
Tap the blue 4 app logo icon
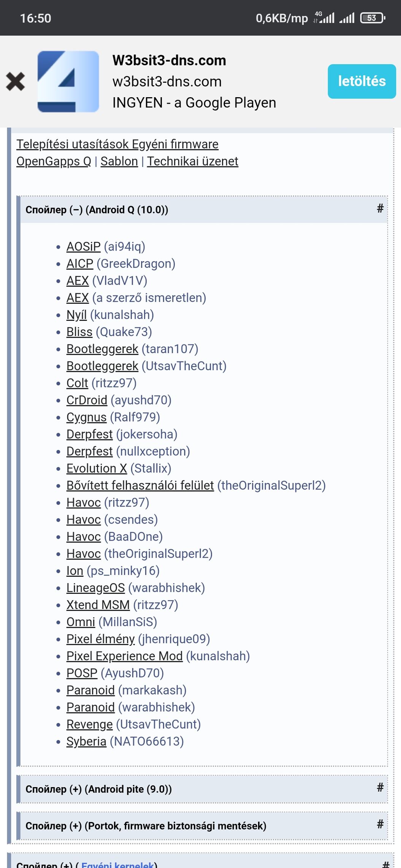pyautogui.click(x=68, y=82)
